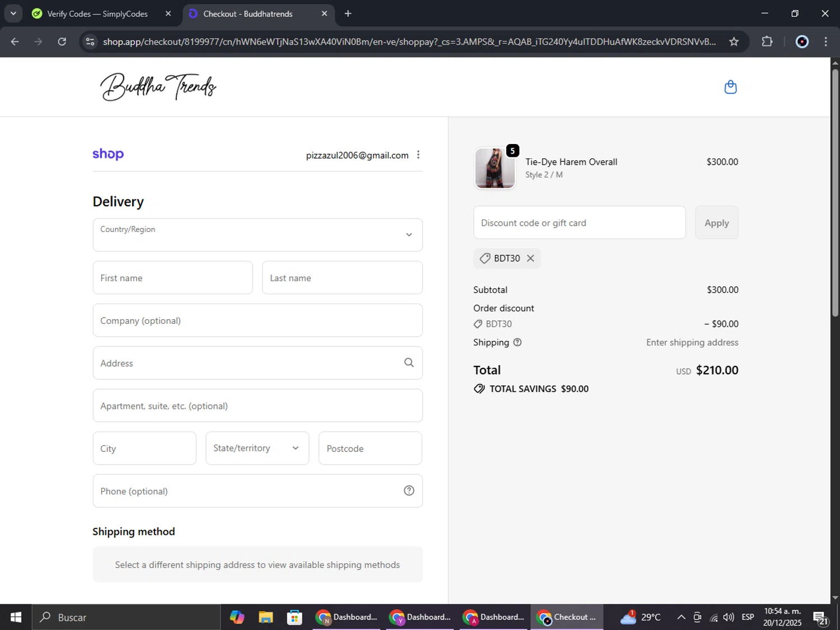The image size is (840, 630).
Task: Open File Explorer from taskbar
Action: click(265, 617)
